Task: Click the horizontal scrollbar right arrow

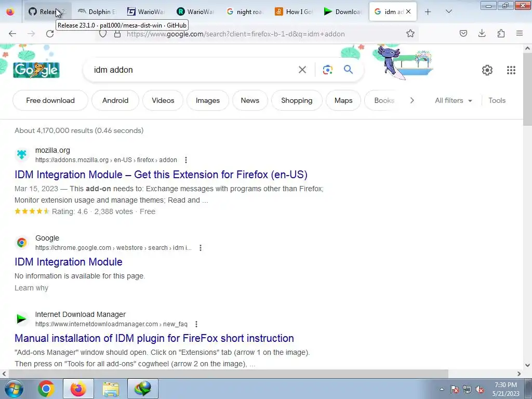Action: pos(519,374)
